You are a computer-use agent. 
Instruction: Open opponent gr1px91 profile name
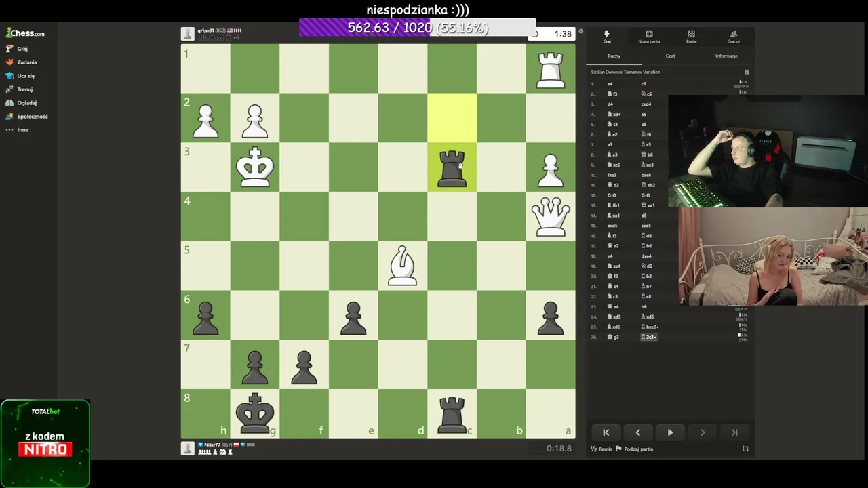pyautogui.click(x=206, y=30)
